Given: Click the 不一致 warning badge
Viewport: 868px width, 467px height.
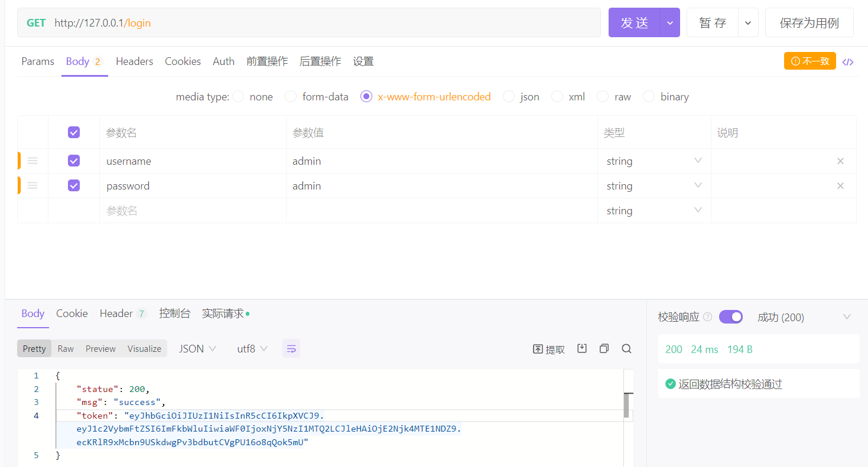Looking at the screenshot, I should [x=810, y=61].
